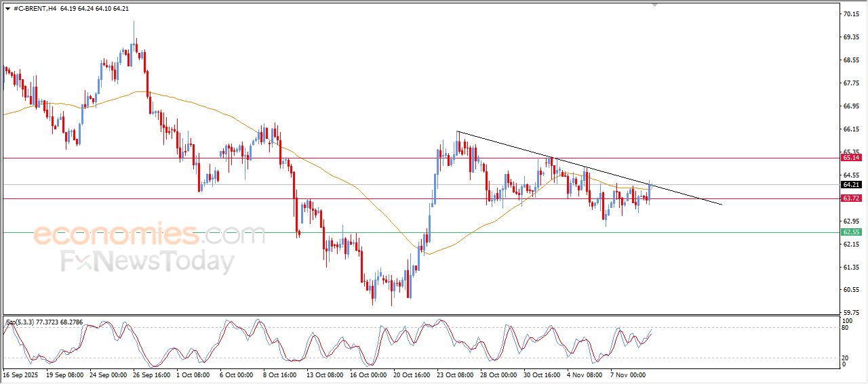868x384 pixels.
Task: Select the #C-BRENT,H4 symbol label
Action: (35, 9)
